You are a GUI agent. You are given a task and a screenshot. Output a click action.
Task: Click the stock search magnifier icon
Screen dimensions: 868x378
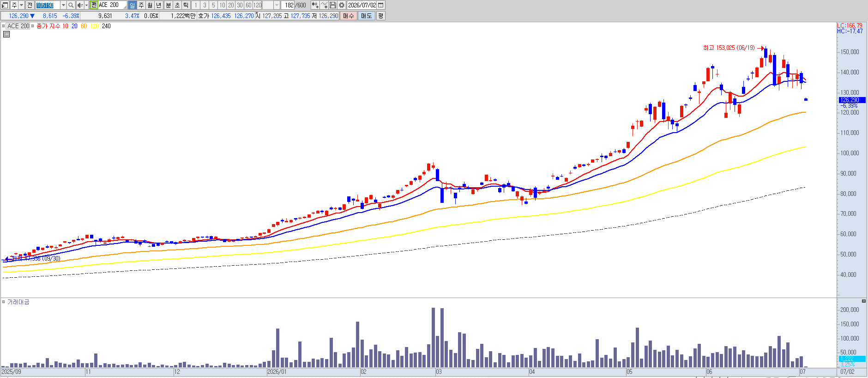click(71, 5)
